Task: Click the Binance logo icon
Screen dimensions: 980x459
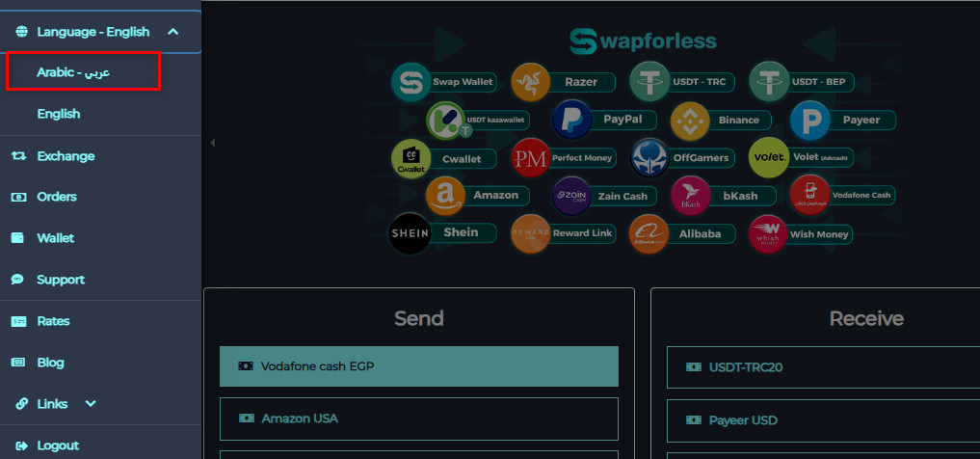Action: 690,121
